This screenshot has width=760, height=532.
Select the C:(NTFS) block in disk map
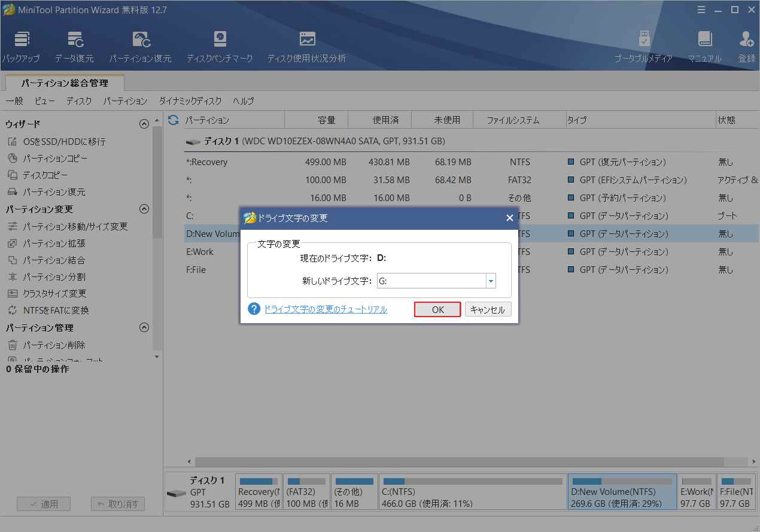click(x=472, y=492)
